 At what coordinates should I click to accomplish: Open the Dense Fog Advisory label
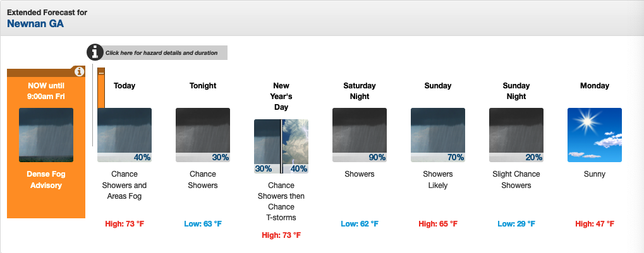(x=46, y=180)
